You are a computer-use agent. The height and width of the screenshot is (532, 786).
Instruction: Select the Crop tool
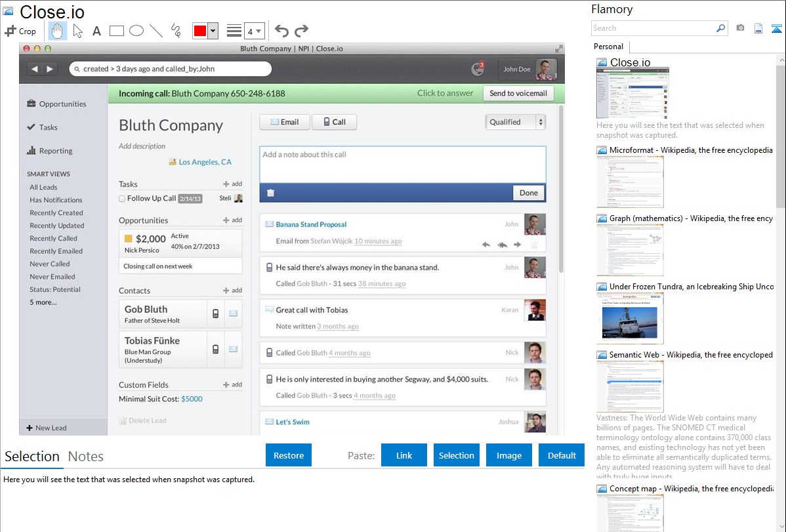(x=20, y=31)
